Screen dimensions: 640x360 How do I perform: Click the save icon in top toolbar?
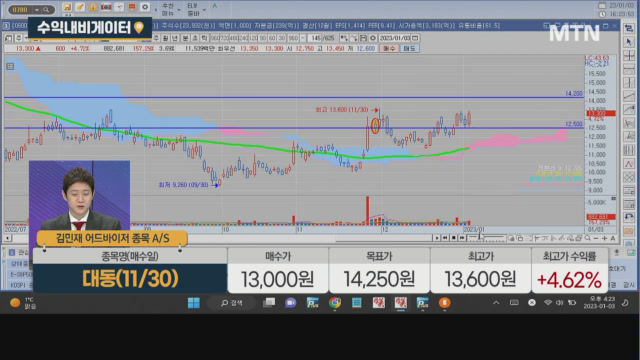tap(67, 7)
